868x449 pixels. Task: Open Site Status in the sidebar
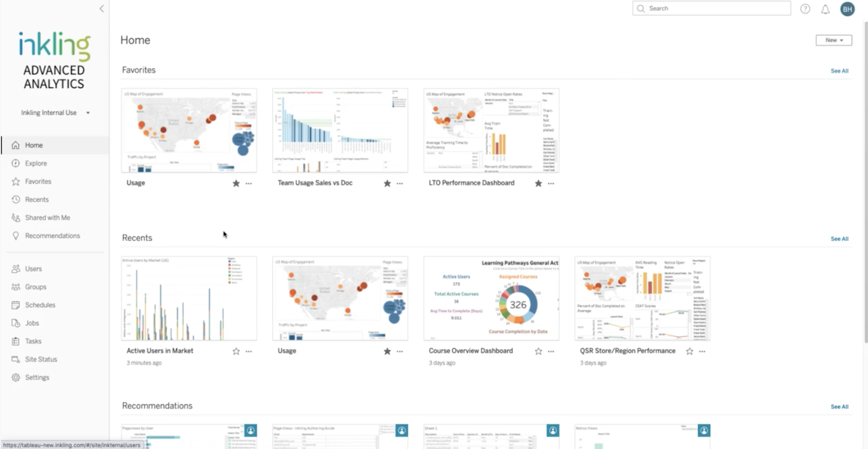click(x=41, y=360)
